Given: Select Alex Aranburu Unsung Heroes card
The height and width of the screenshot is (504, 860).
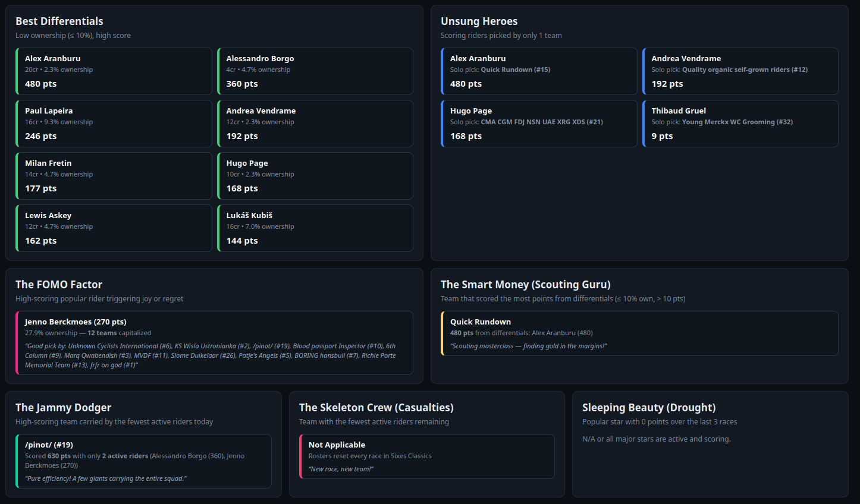Looking at the screenshot, I should point(539,71).
